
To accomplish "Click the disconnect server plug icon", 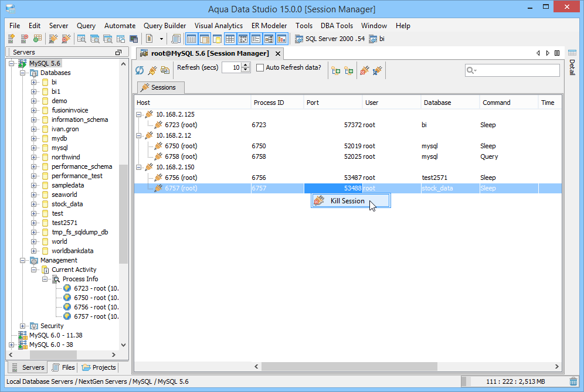I will pos(66,38).
